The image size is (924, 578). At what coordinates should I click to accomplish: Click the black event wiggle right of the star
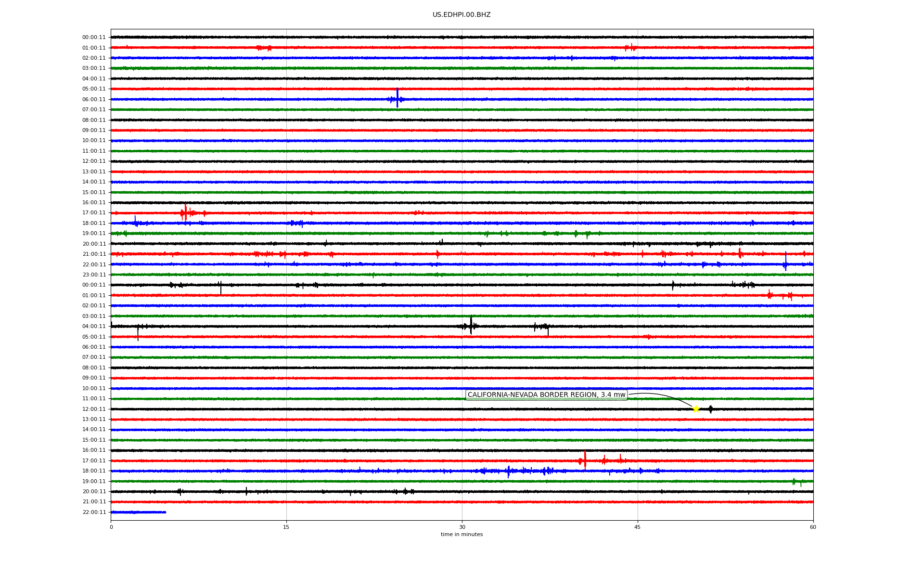[x=711, y=409]
